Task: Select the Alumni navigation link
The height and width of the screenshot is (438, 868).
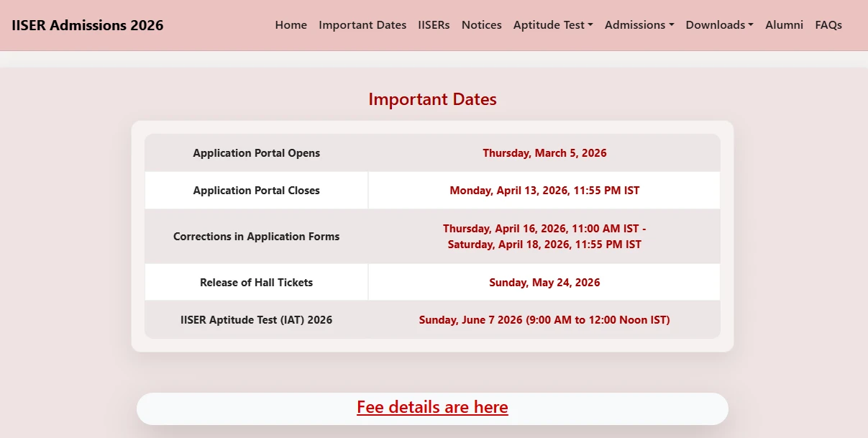Action: (x=784, y=24)
